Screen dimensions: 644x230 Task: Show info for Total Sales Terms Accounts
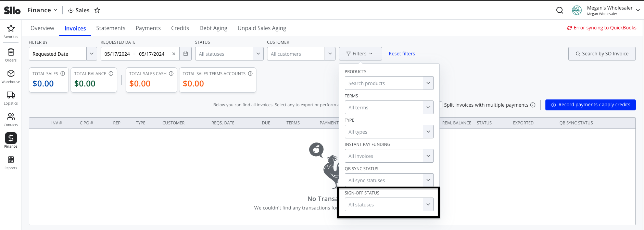(250, 73)
